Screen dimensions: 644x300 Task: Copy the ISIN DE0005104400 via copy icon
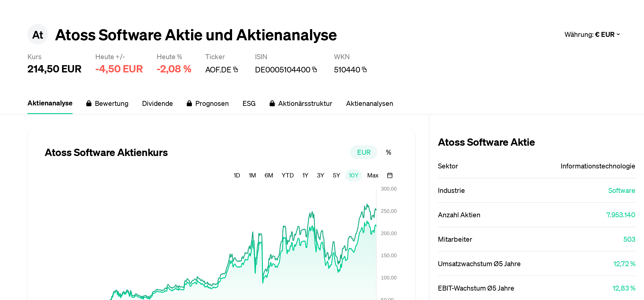[315, 70]
